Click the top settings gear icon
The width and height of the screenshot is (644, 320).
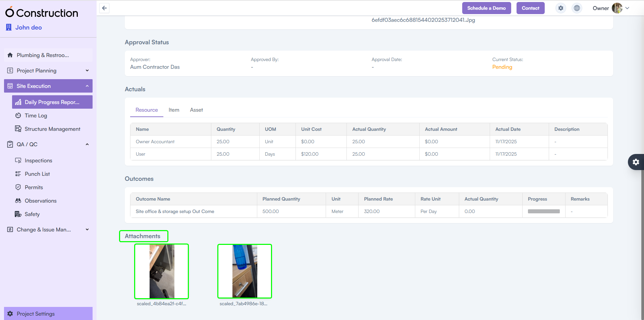coord(560,8)
